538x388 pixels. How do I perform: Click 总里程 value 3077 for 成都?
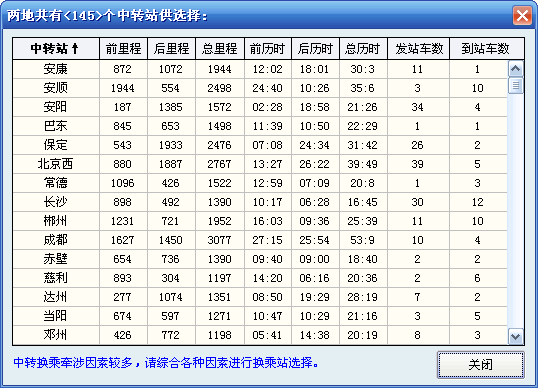coord(220,240)
